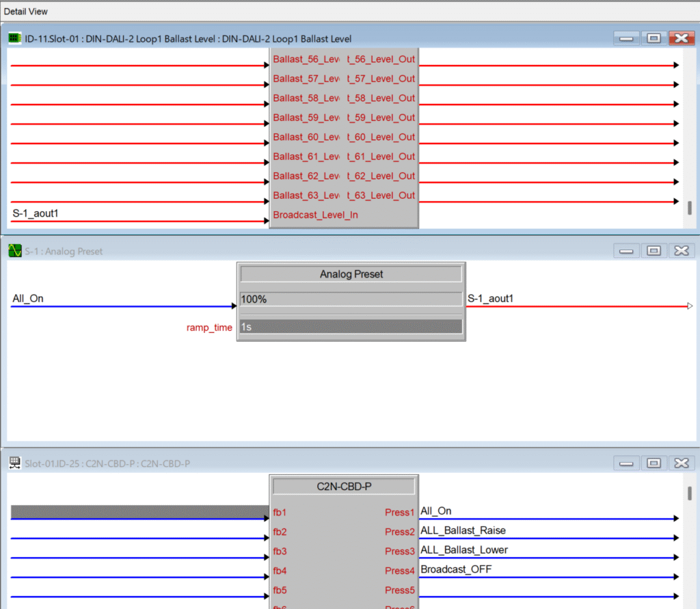This screenshot has width=700, height=609.
Task: Click the C2N-CBD-P window's keypad icon
Action: click(14, 463)
